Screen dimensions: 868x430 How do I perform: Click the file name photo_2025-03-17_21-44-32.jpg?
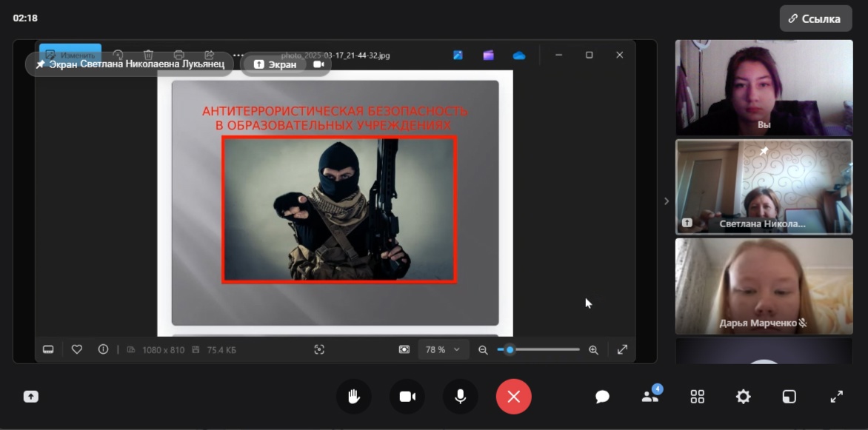click(x=335, y=56)
